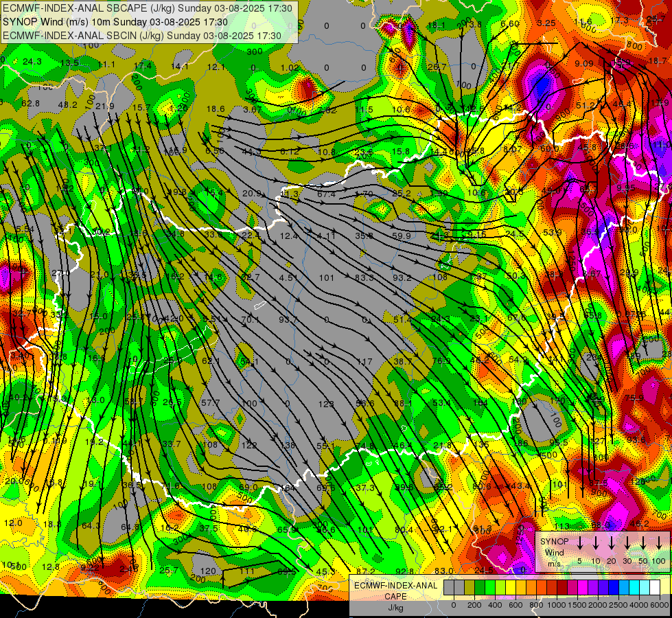Click the 9.09 value on the map

click(584, 64)
